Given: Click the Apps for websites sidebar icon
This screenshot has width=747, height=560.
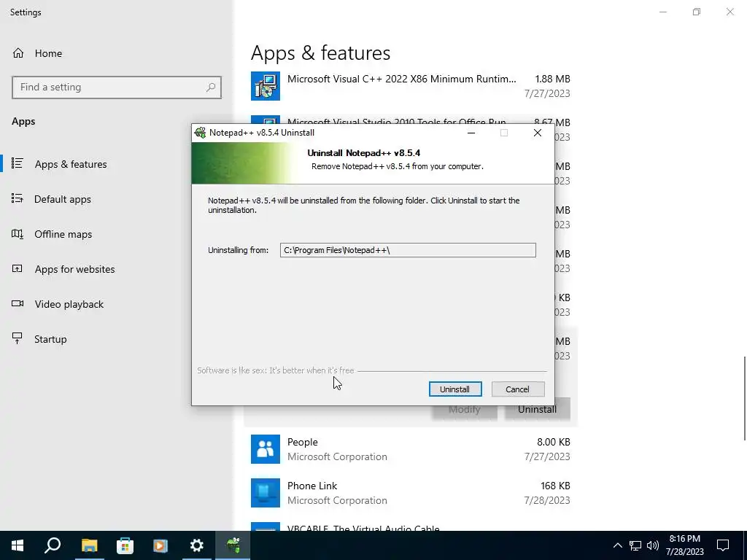Looking at the screenshot, I should (x=18, y=268).
